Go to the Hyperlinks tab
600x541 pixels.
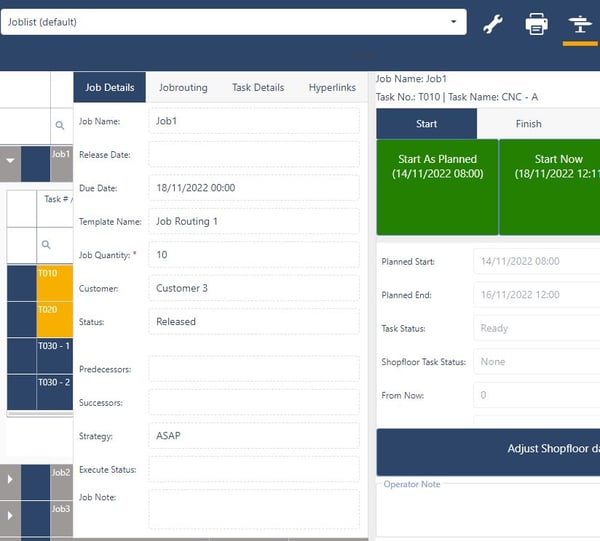332,88
